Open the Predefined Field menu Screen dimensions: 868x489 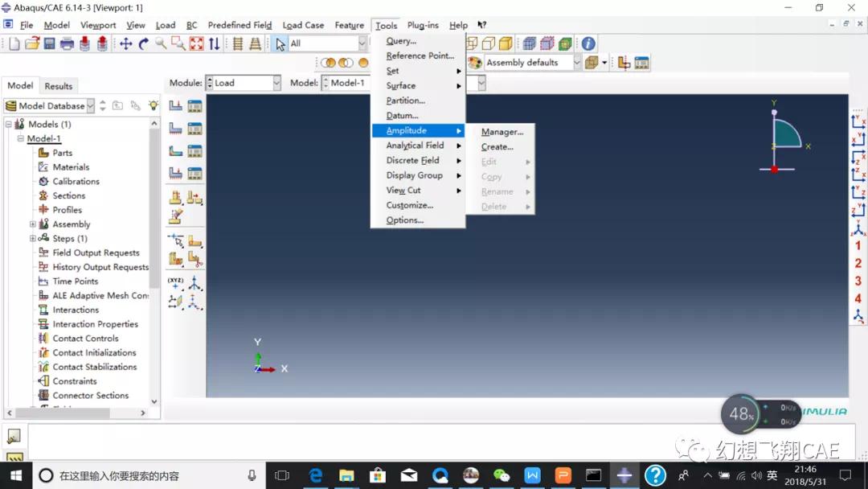[x=240, y=25]
